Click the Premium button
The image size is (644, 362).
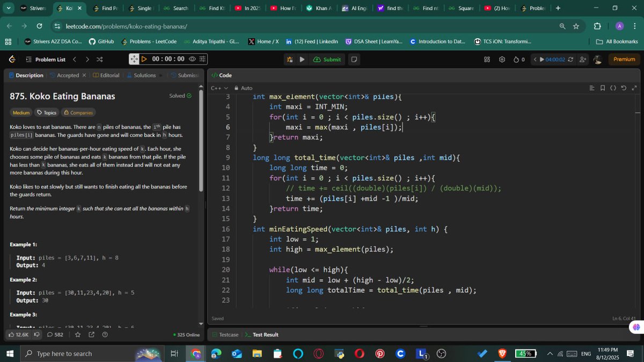click(x=624, y=60)
